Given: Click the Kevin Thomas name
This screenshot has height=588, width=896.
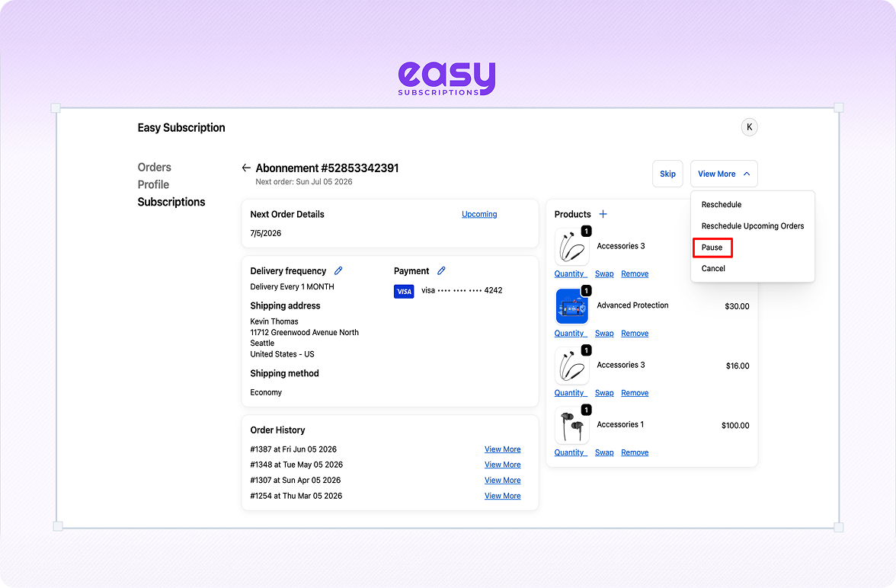Looking at the screenshot, I should 274,321.
